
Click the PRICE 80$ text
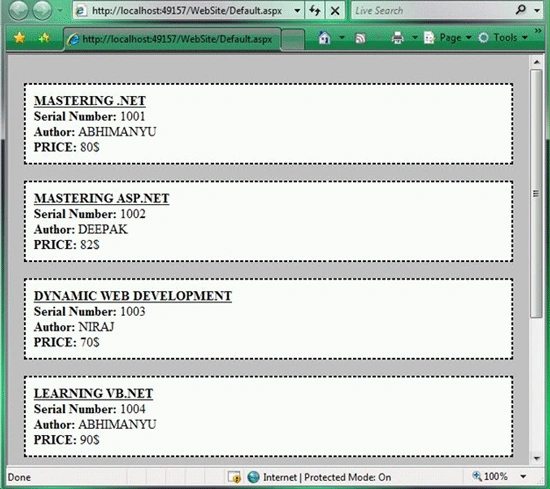click(67, 147)
